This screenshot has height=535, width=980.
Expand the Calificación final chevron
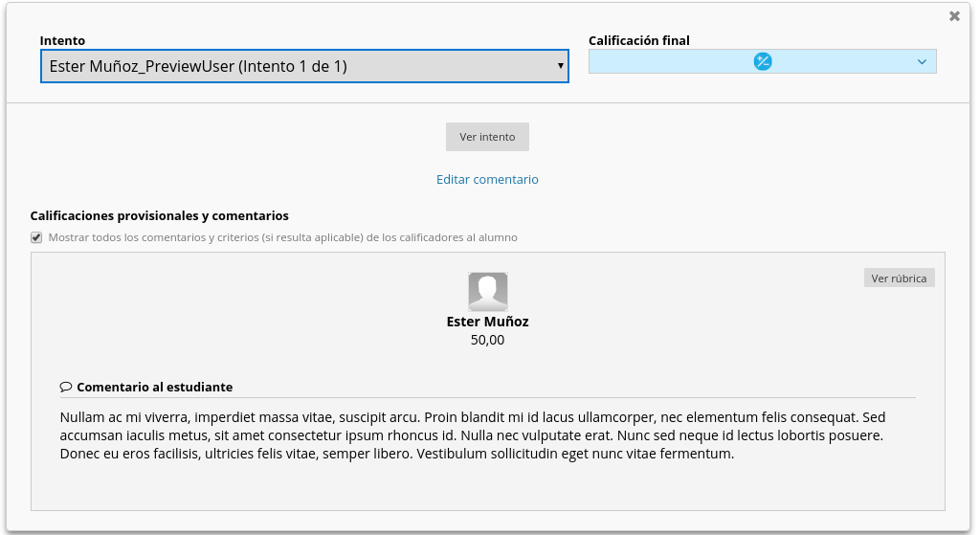pyautogui.click(x=922, y=62)
